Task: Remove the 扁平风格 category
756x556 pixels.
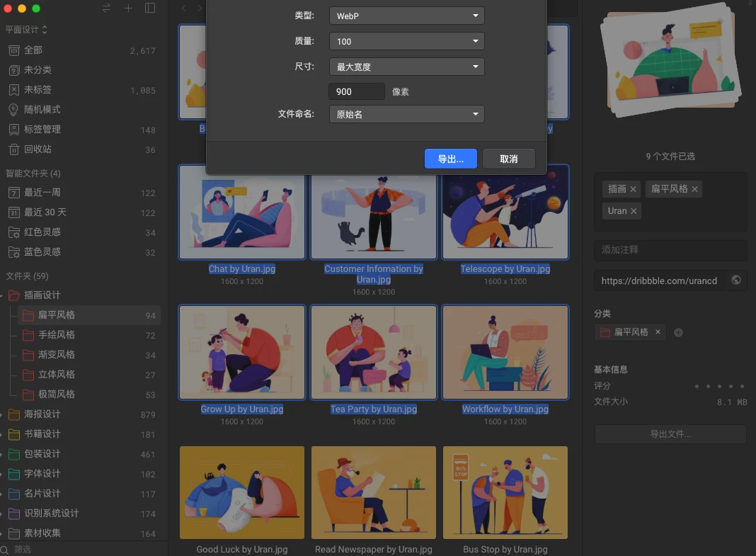Action: pyautogui.click(x=658, y=331)
